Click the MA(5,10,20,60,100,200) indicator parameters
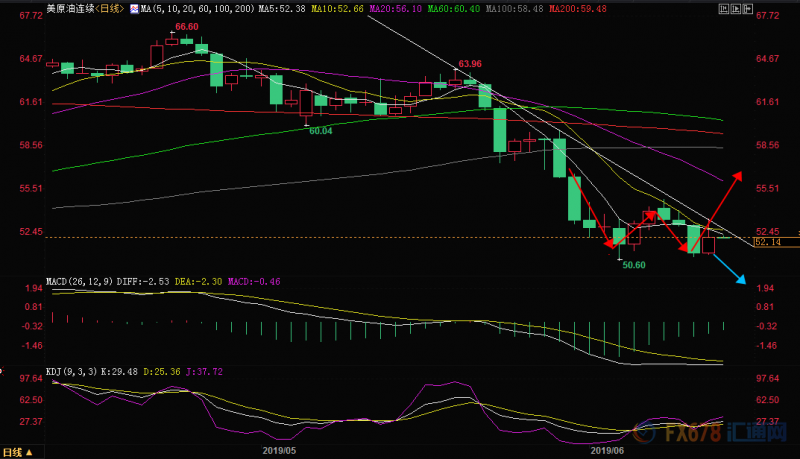800x459 pixels. [198, 9]
